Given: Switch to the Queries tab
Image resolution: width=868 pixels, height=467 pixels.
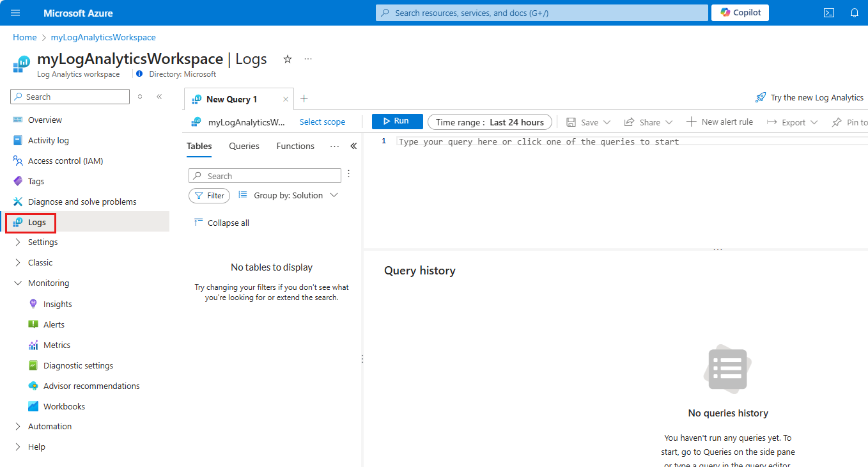Looking at the screenshot, I should pos(244,146).
